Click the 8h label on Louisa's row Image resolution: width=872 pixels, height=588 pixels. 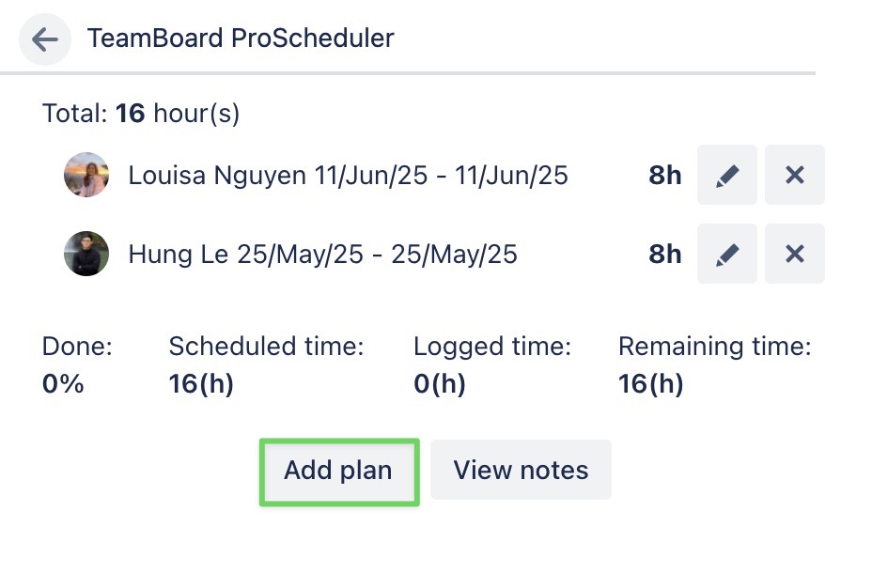coord(664,175)
